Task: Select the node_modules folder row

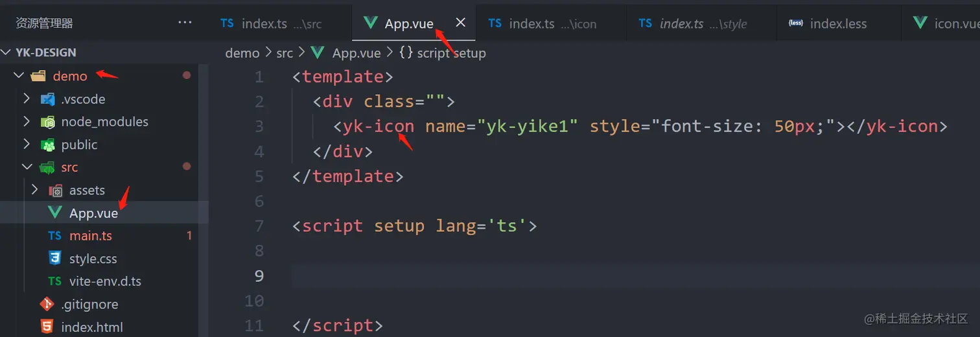Action: 104,122
